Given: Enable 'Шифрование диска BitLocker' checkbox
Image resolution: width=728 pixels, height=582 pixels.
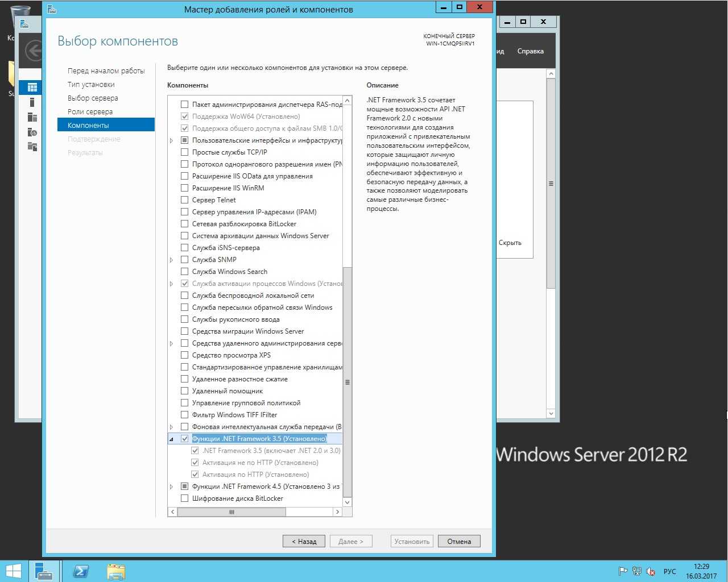Looking at the screenshot, I should [x=184, y=498].
